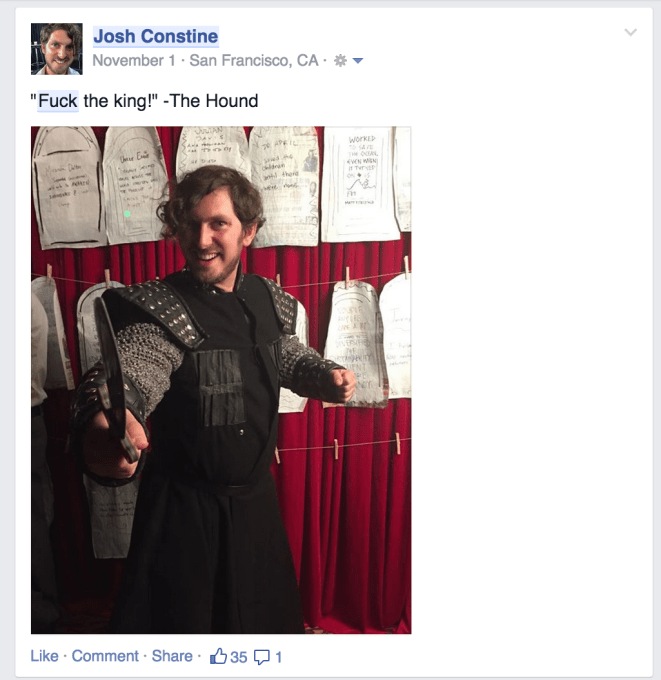Click the comment bubble icon
Viewport: 661px width, 680px height.
click(262, 657)
